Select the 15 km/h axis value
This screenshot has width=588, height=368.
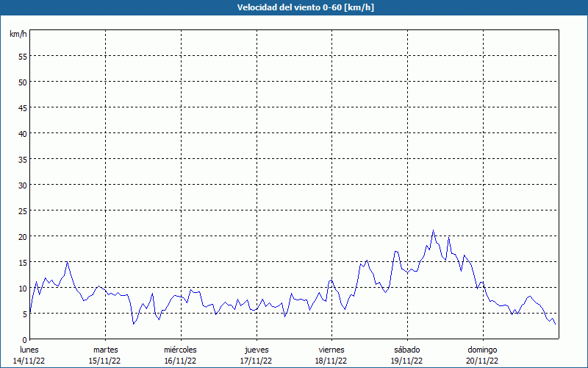pyautogui.click(x=23, y=263)
